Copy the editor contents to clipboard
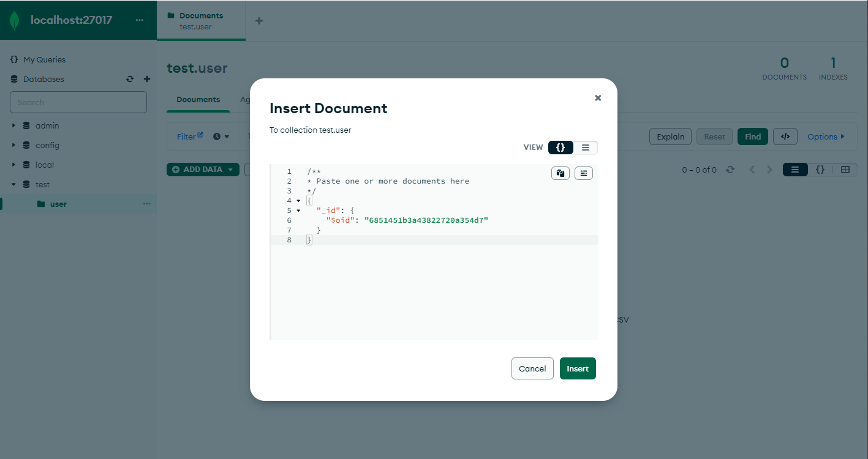 [x=560, y=173]
